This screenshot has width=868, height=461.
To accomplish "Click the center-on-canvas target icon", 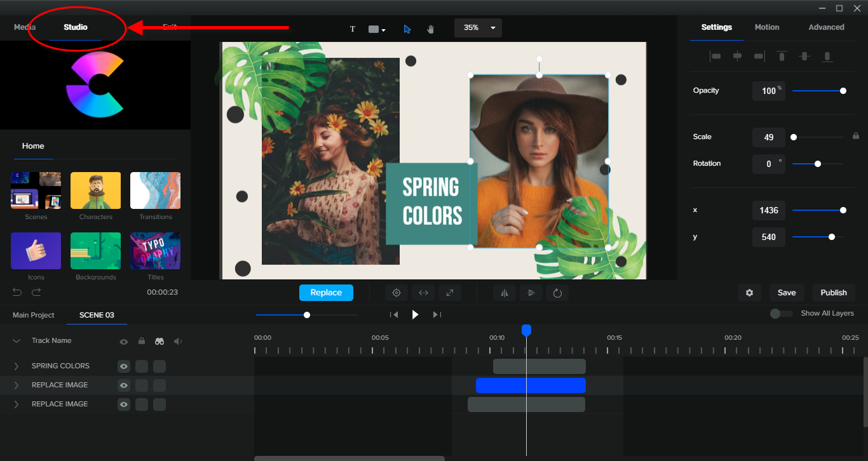I will tap(397, 293).
